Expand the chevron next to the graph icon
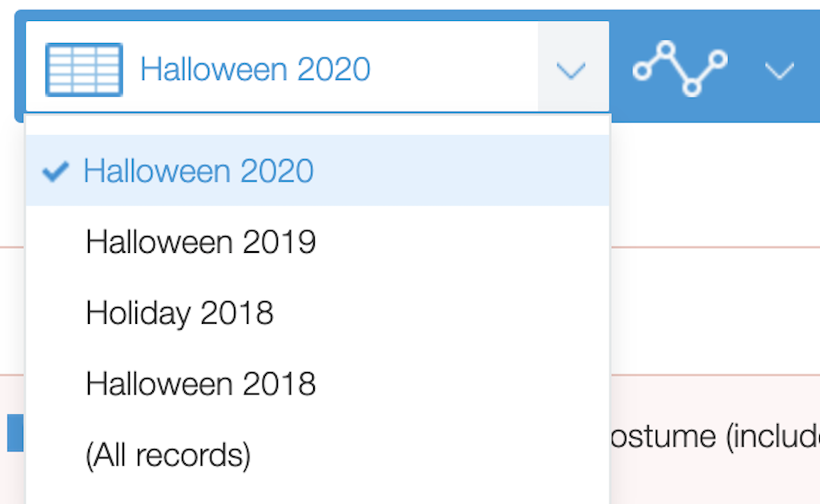Screen dimensions: 820x504 [778, 70]
